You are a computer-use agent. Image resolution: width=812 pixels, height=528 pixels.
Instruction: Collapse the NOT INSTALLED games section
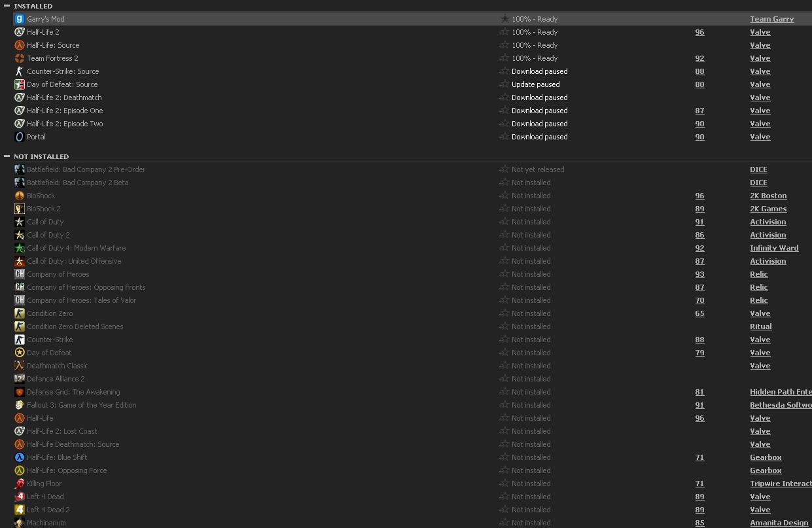7,156
